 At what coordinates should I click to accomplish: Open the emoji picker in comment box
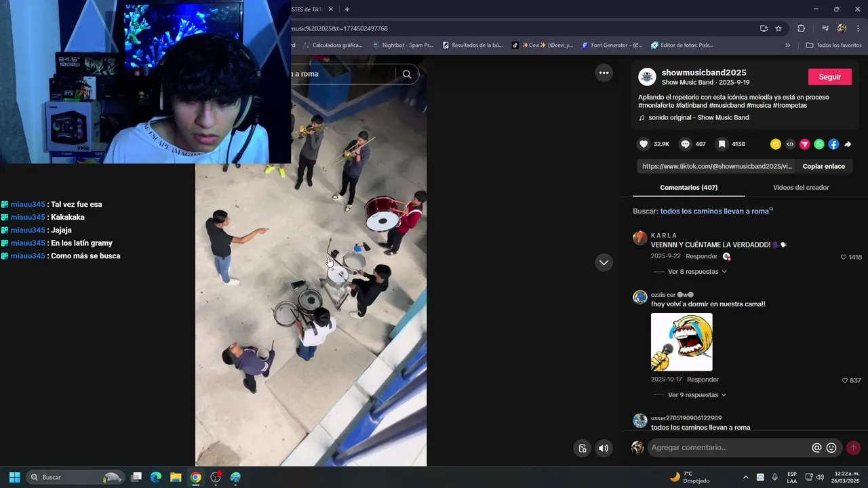(x=831, y=448)
